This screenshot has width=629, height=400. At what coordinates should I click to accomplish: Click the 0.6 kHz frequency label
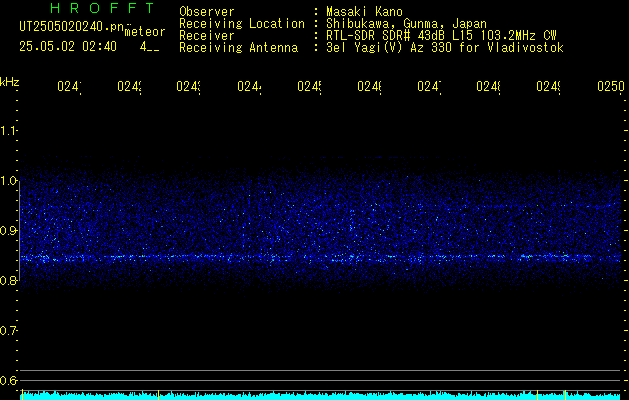point(9,380)
